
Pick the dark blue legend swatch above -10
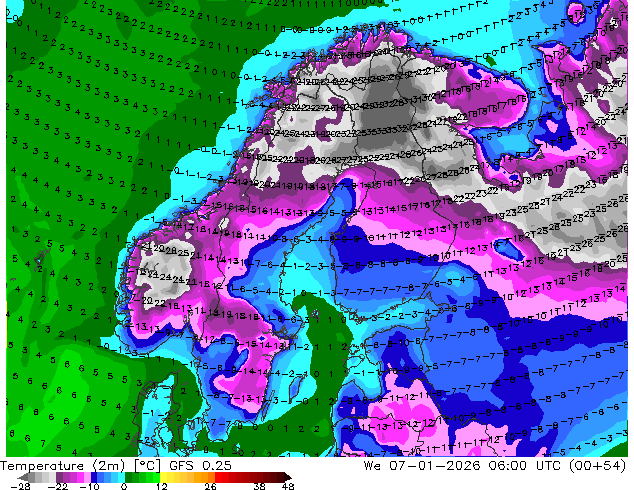click(94, 477)
